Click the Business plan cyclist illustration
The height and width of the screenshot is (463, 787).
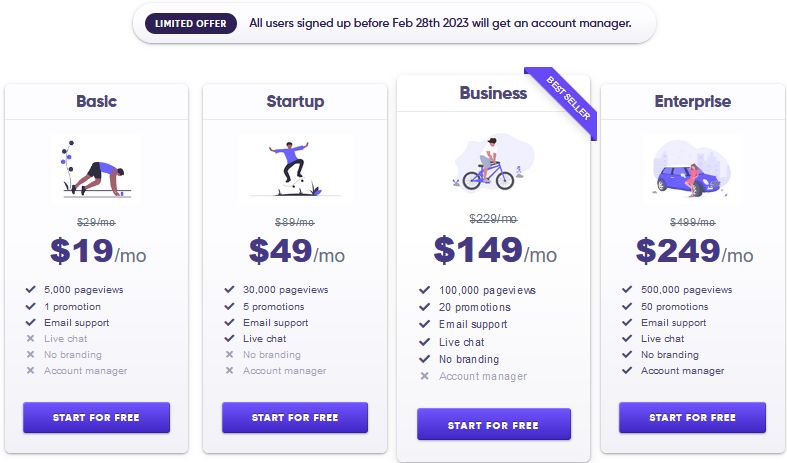coord(493,163)
